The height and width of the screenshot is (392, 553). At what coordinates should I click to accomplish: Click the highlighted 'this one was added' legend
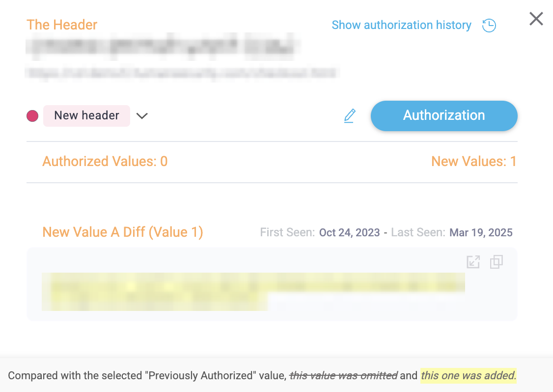click(x=469, y=375)
